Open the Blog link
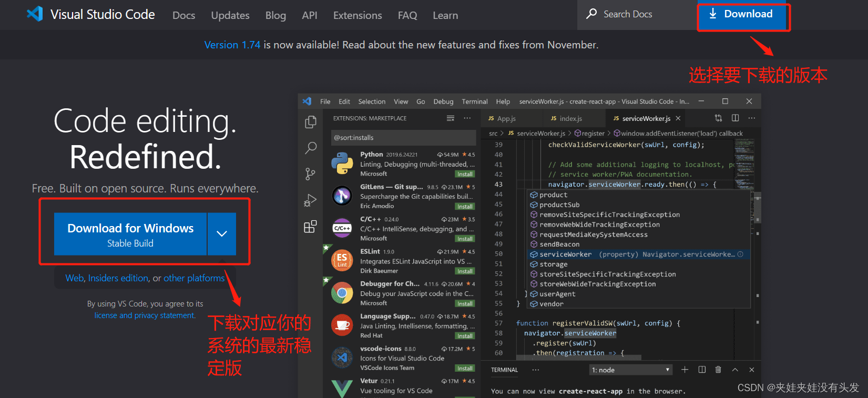 point(275,15)
